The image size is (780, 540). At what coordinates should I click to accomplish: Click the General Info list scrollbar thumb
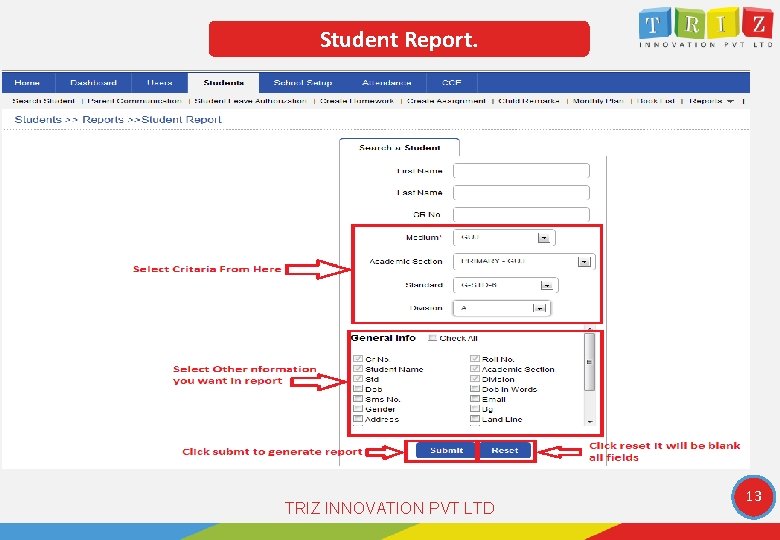coord(589,362)
